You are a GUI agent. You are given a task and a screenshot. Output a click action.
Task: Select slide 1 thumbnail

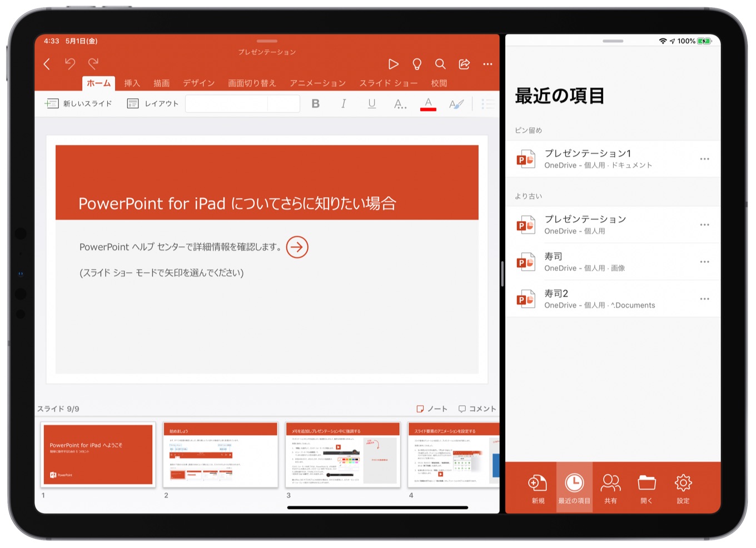tap(98, 454)
